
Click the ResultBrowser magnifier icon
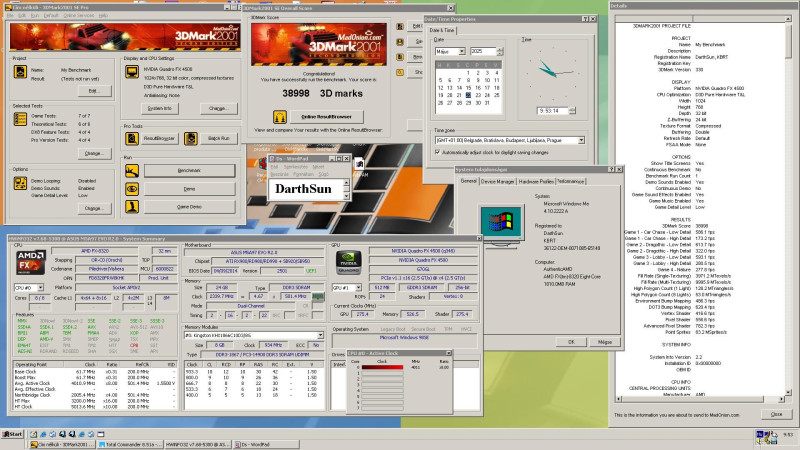coord(132,138)
